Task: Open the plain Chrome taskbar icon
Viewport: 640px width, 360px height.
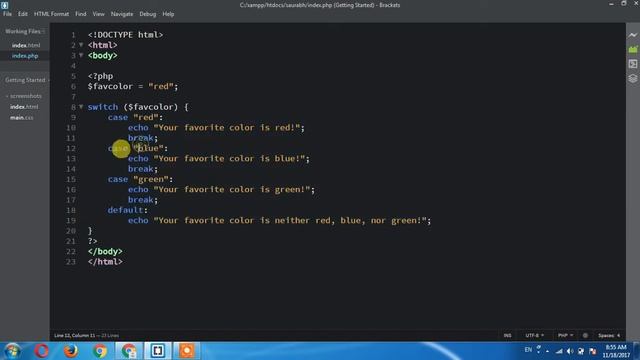Action: (100, 351)
